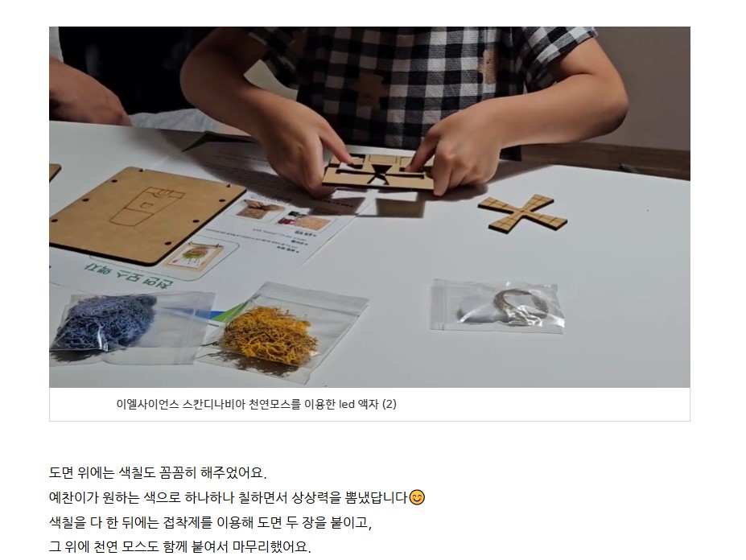This screenshot has width=746, height=560.
Task: Click the line starting with 예찬이가 원하는
Action: coord(237,498)
